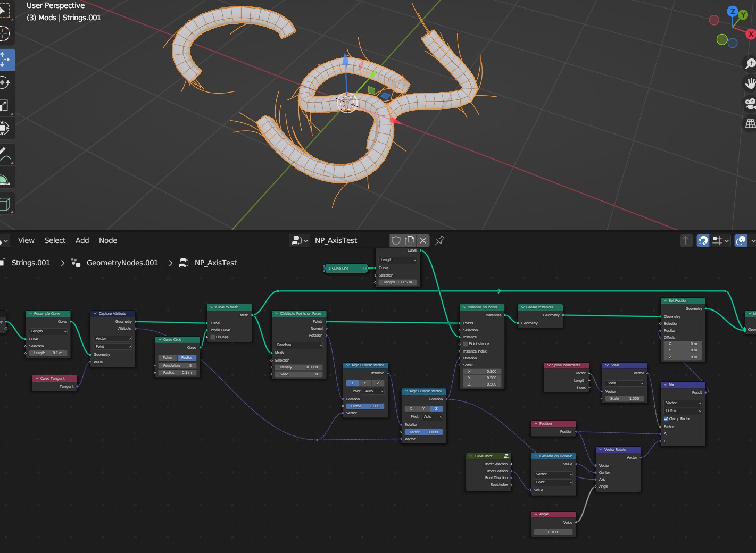The image size is (756, 553).
Task: Click the pan view hand icon
Action: (x=750, y=83)
